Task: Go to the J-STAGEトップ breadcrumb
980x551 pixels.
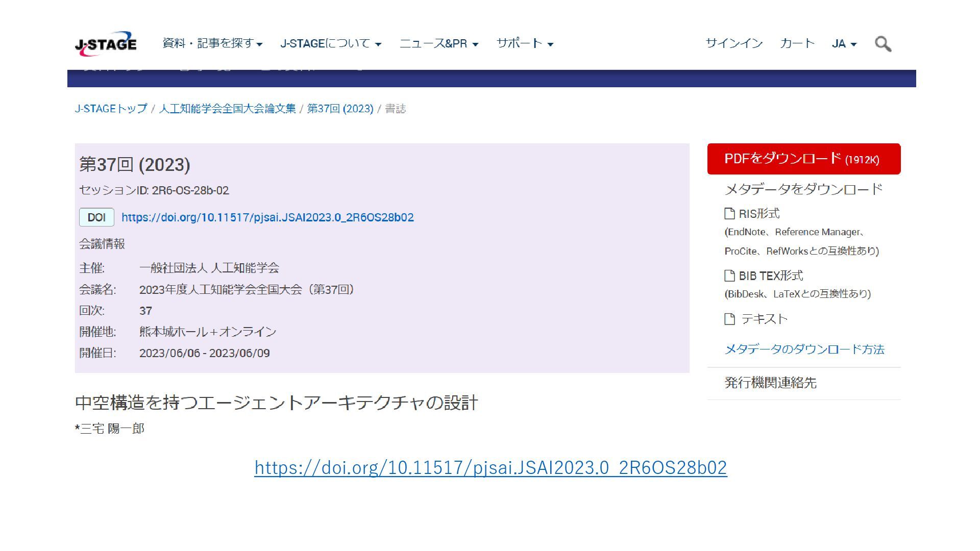Action: (x=111, y=109)
